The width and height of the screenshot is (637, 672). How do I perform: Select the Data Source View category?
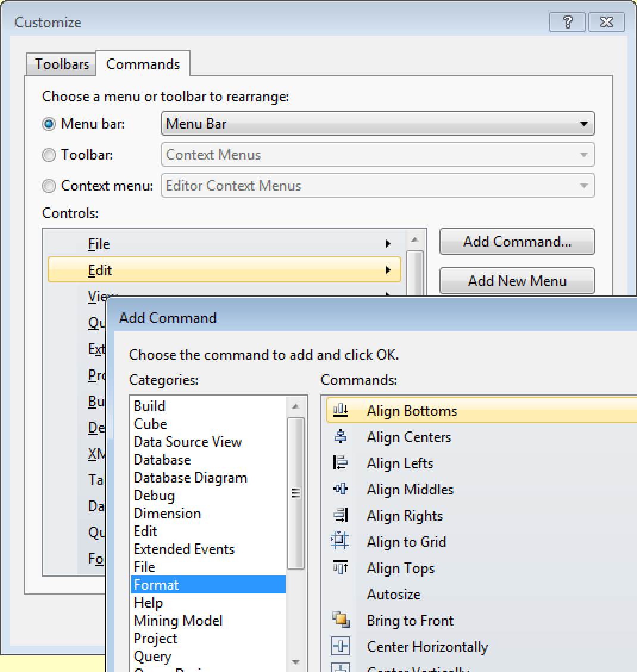pyautogui.click(x=208, y=442)
